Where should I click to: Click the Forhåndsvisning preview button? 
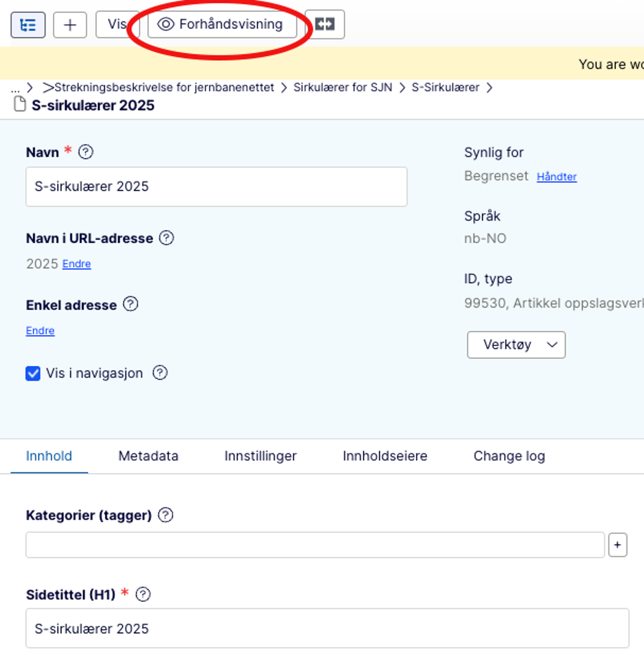[222, 25]
